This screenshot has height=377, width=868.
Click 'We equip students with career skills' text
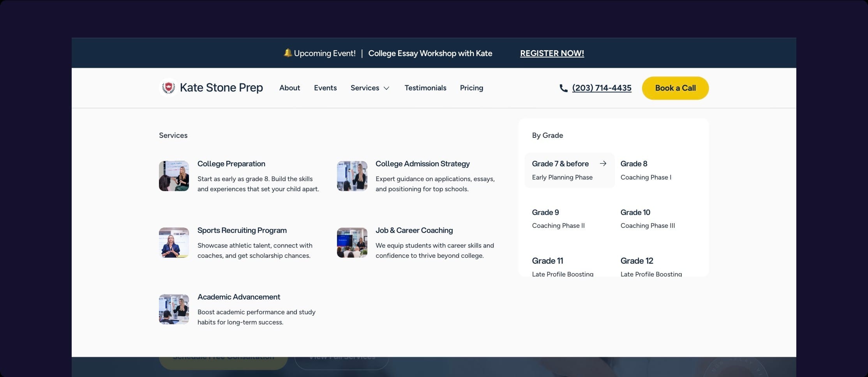pyautogui.click(x=435, y=250)
